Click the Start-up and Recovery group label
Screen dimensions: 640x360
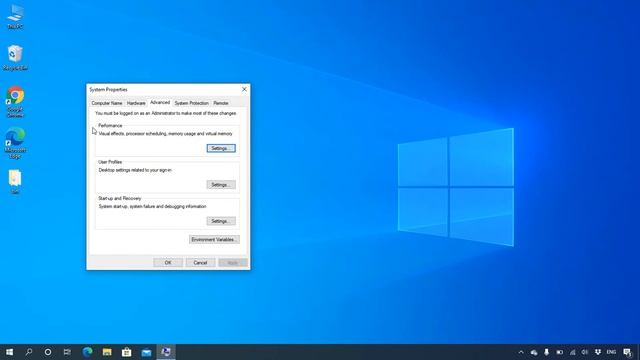tap(120, 198)
